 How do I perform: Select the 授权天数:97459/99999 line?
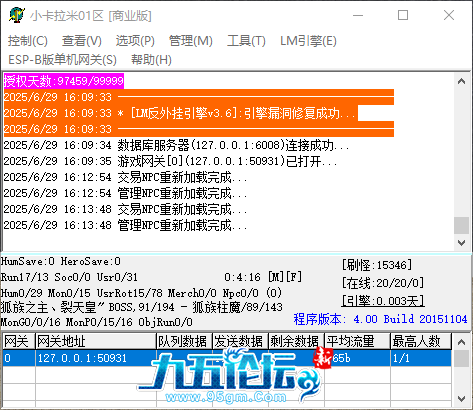coord(64,81)
